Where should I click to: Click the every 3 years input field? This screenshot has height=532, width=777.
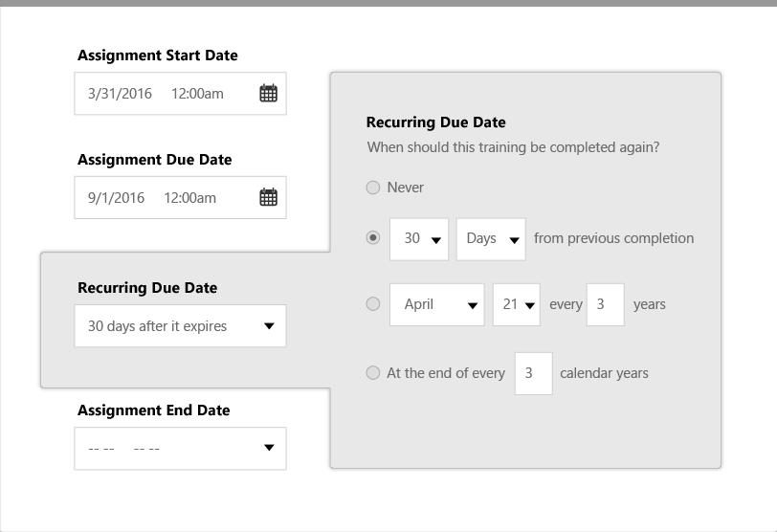click(605, 304)
